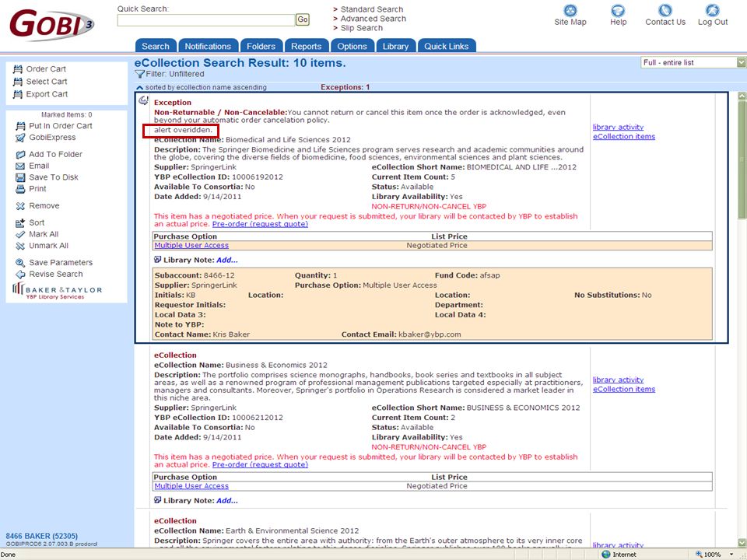Add a Library Note to Business & Economics
Viewport: 747px width, 560px height.
(226, 501)
